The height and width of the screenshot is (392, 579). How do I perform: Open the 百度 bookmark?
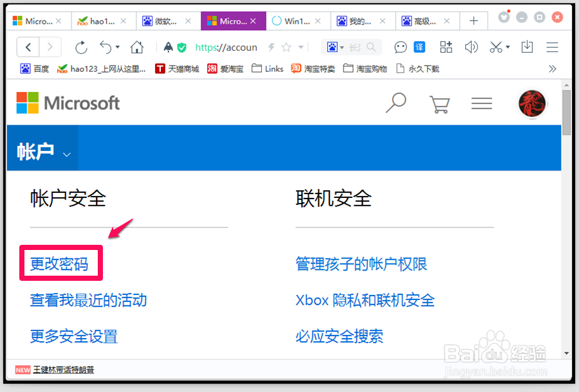tap(35, 69)
